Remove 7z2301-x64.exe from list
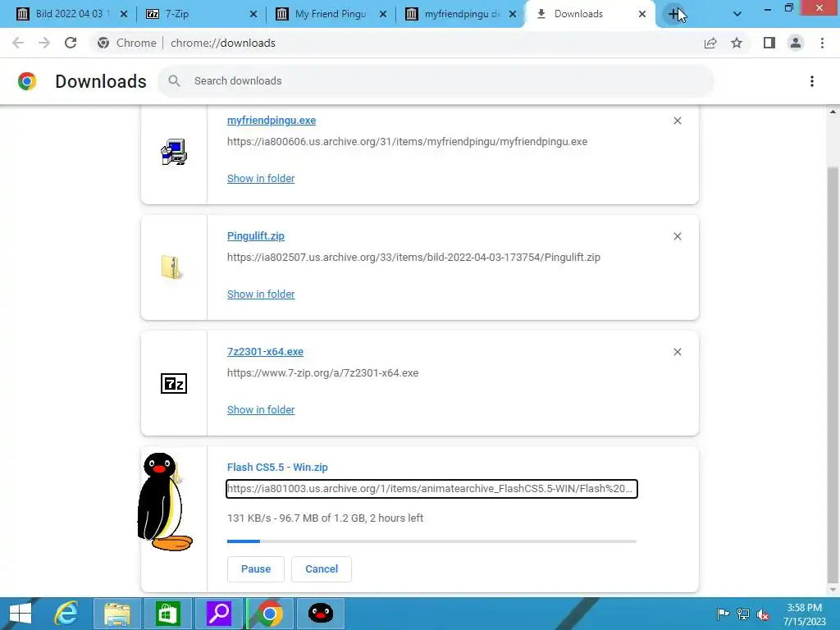This screenshot has height=630, width=840. [677, 352]
